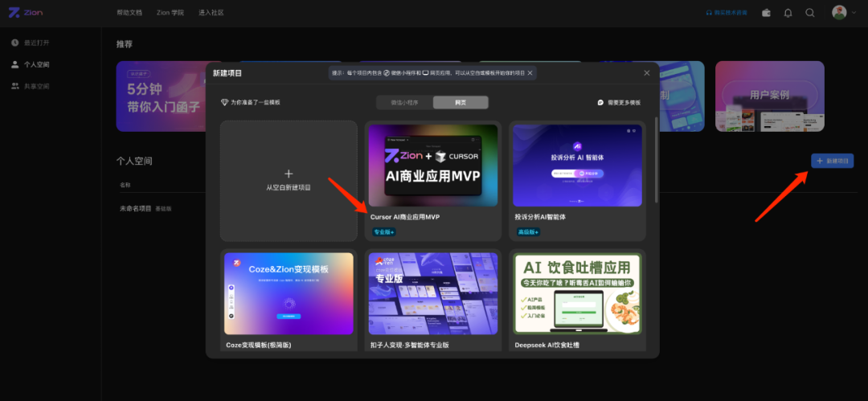
Task: Open Coze&Zion变现模板 thumbnail
Action: tap(289, 293)
